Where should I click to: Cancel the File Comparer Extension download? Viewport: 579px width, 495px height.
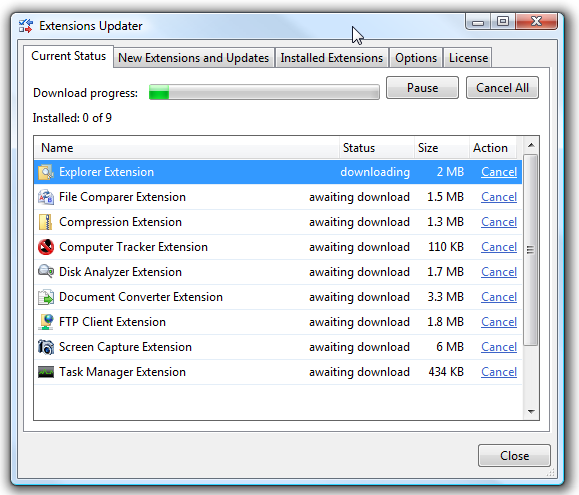point(499,197)
